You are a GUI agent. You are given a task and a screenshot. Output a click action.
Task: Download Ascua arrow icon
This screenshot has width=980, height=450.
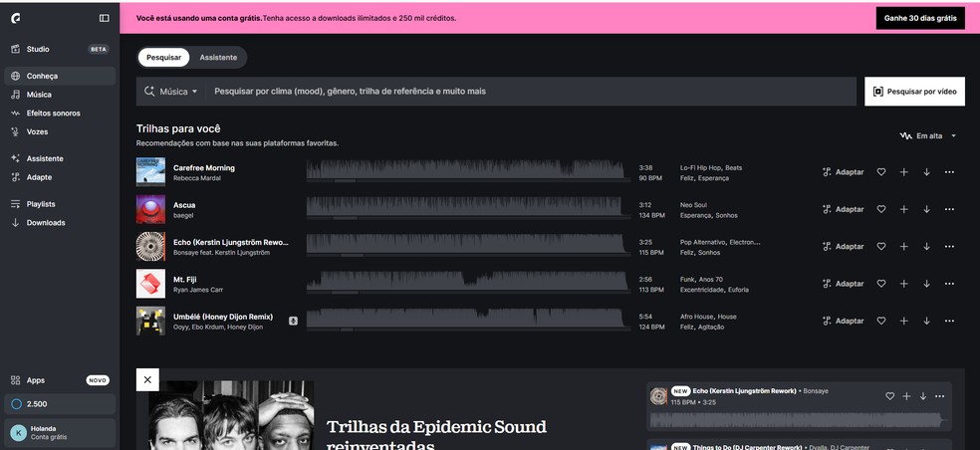click(x=927, y=209)
